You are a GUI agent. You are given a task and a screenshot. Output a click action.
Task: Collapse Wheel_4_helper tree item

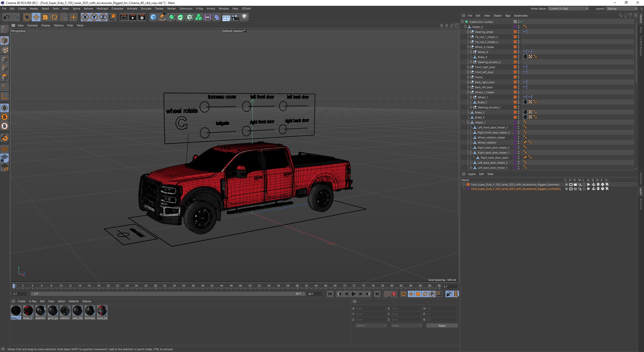tap(468, 47)
